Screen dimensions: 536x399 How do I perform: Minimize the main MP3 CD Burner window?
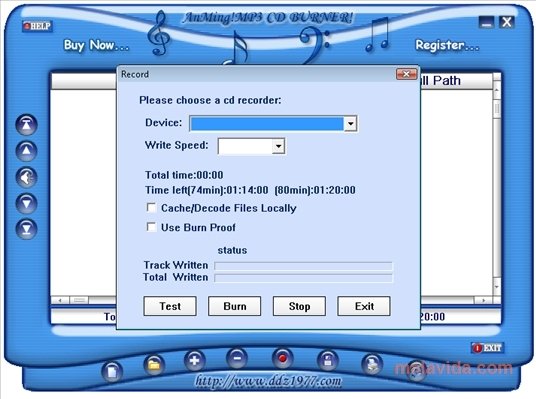click(486, 23)
